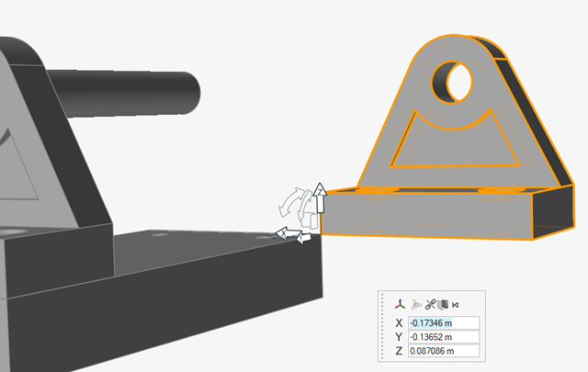
Task: Click the Z axis arrow of the manipulator
Action: pyautogui.click(x=320, y=195)
